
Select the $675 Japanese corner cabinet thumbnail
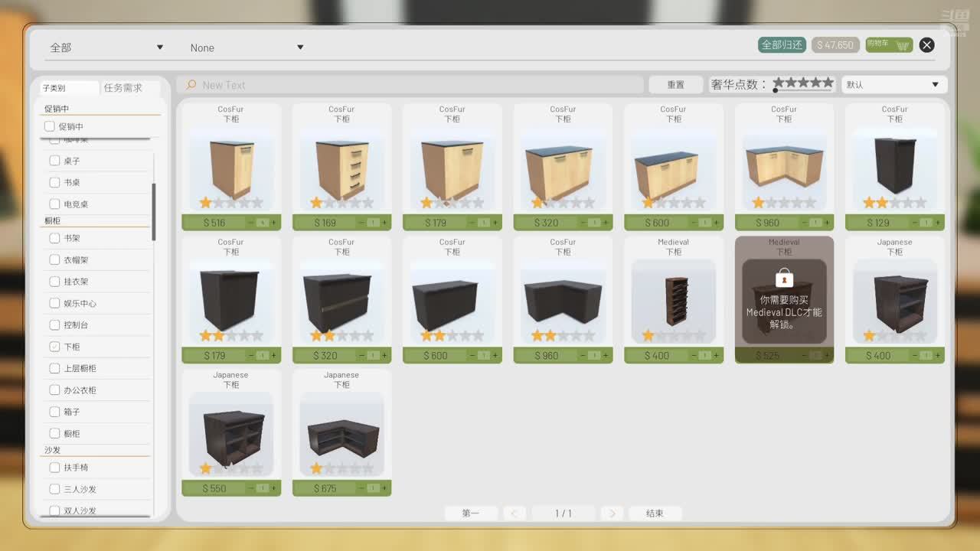click(x=341, y=435)
